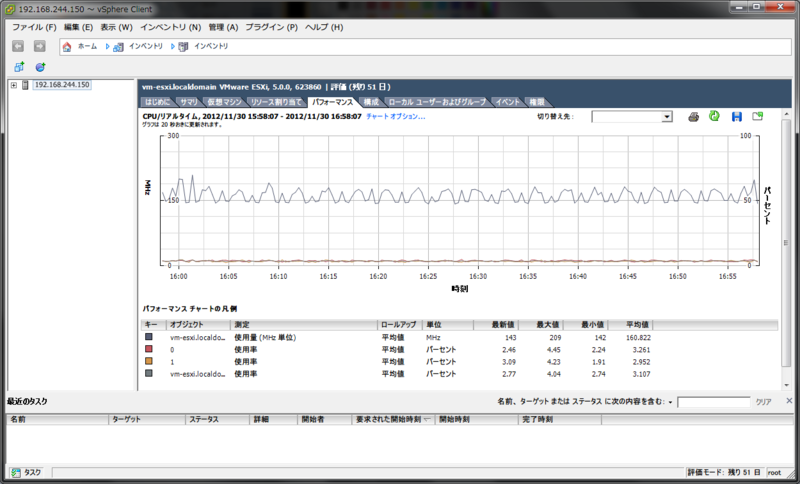Sort tasks by 要求された開始時刻 column
The height and width of the screenshot is (484, 800).
pos(393,419)
